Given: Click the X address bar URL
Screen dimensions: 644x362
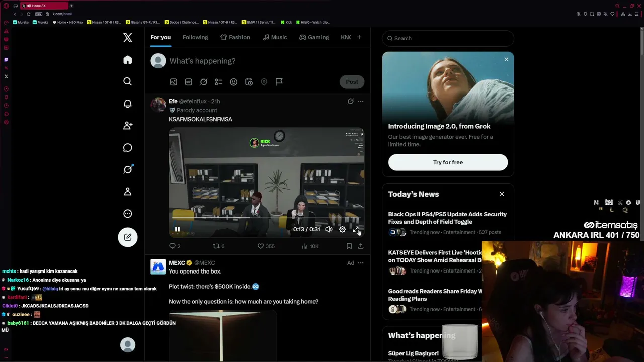Looking at the screenshot, I should click(62, 14).
